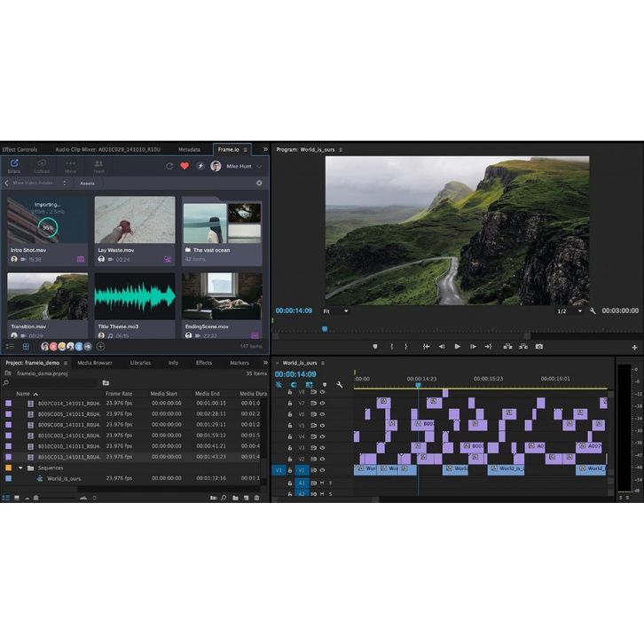Collapse the Sequences bin folder
The image size is (644, 644).
click(x=20, y=467)
